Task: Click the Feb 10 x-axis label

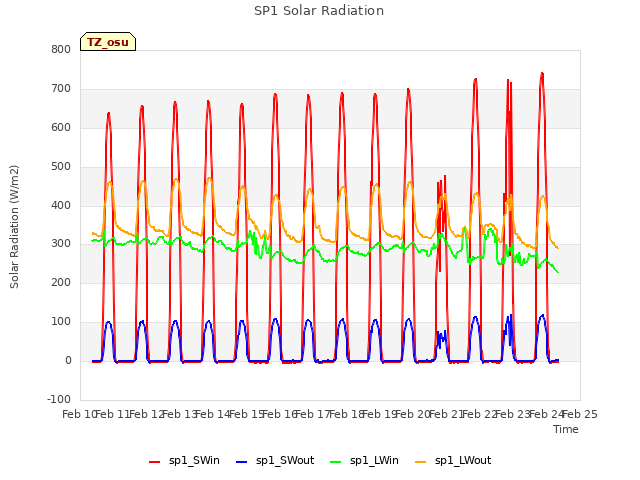Action: point(79,414)
